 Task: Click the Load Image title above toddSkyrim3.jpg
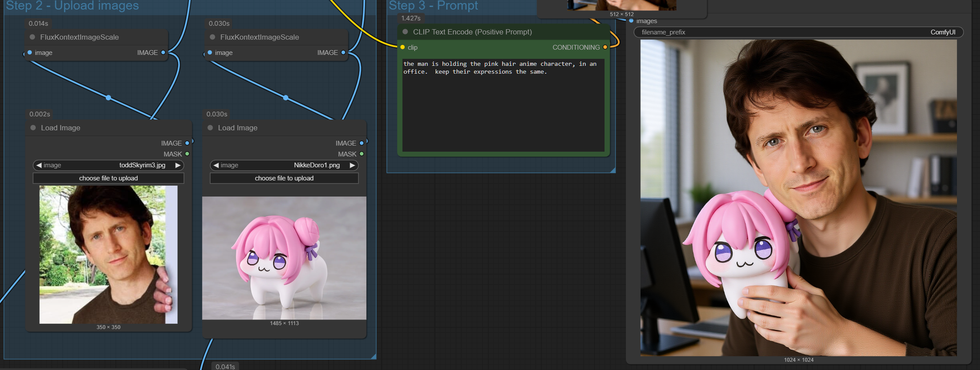point(61,128)
